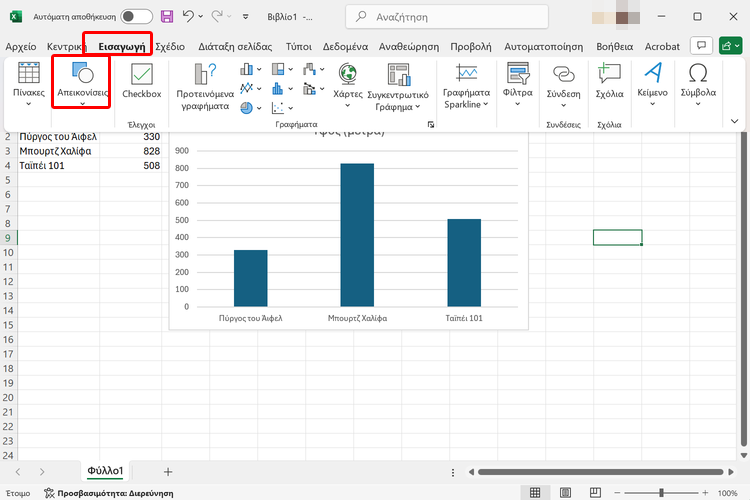Switch to Normal view in status bar
This screenshot has width=750, height=500.
[x=535, y=492]
